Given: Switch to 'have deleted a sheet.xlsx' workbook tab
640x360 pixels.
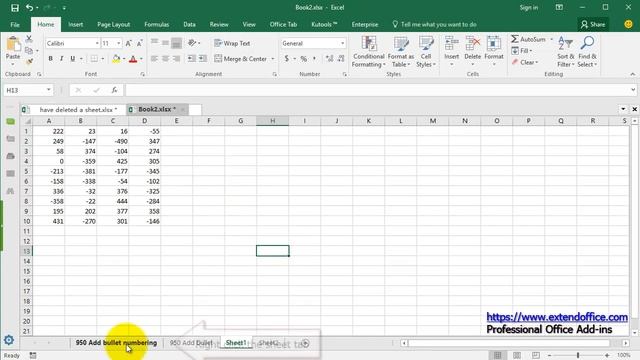Looking at the screenshot, I should tap(78, 110).
